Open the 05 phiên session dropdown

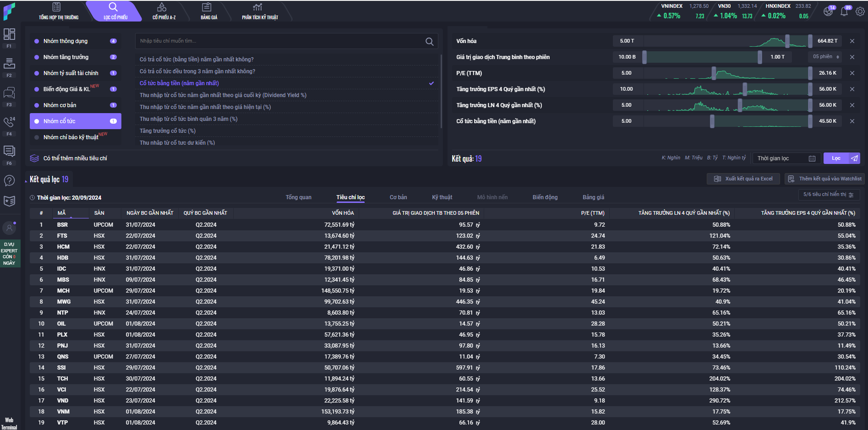(x=825, y=57)
